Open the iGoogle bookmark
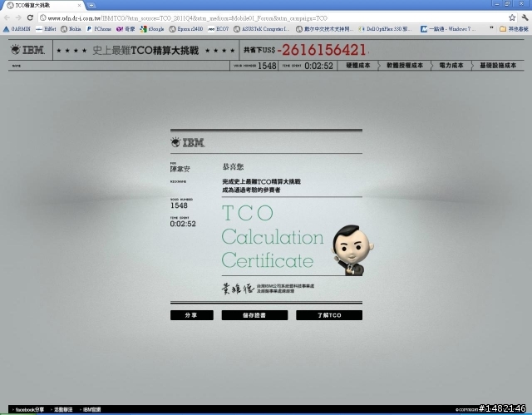Viewport: 532px width, 415px height. click(152, 29)
